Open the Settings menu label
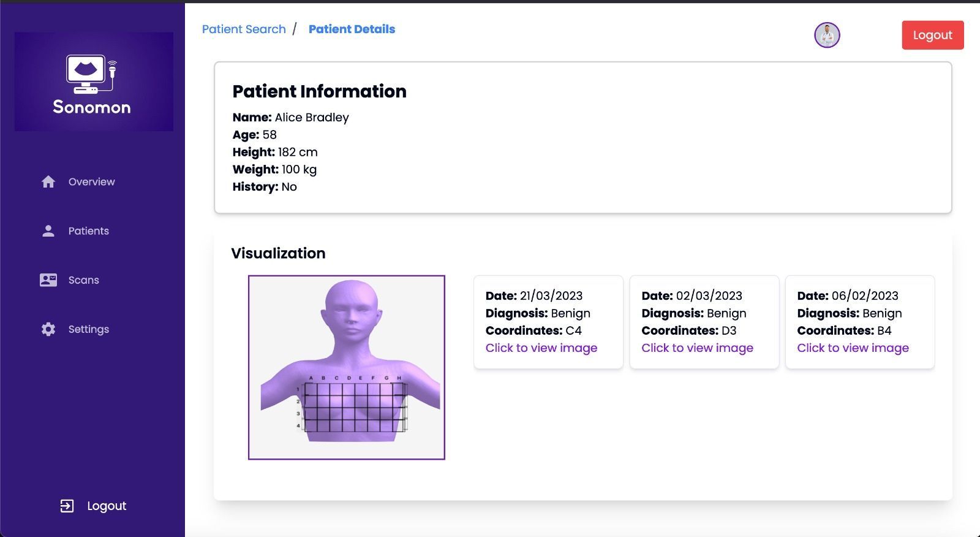This screenshot has width=980, height=537. click(x=89, y=329)
